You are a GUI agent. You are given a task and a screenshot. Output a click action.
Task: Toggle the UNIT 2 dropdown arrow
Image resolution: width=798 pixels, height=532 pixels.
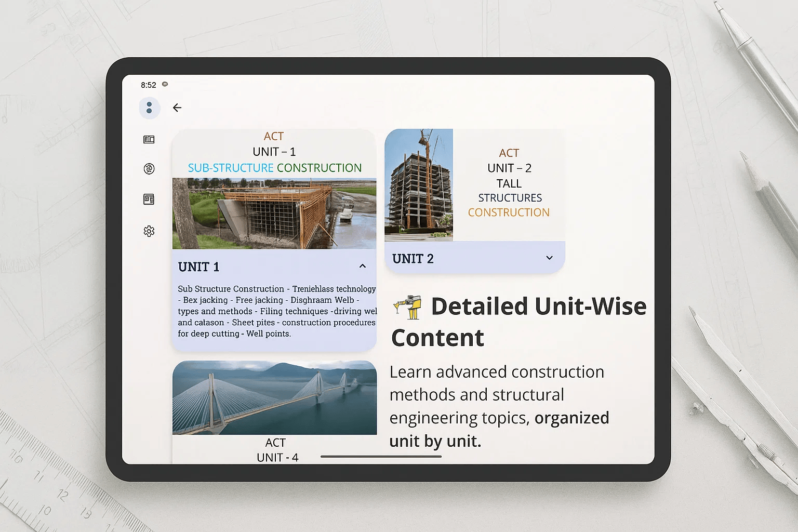[x=549, y=258]
